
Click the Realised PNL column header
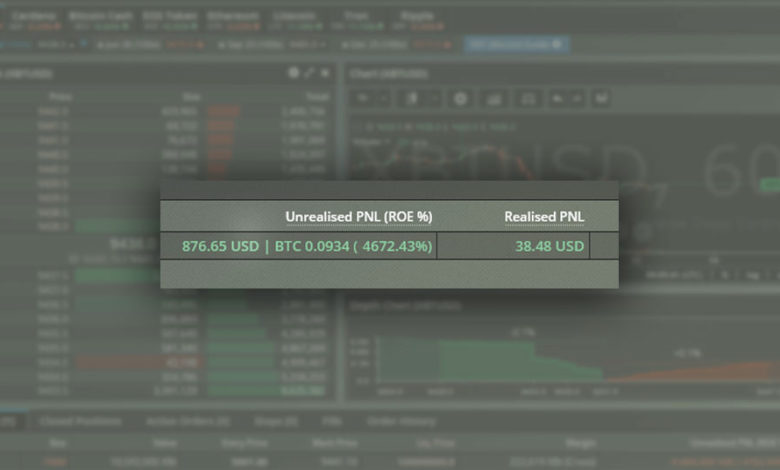[544, 217]
